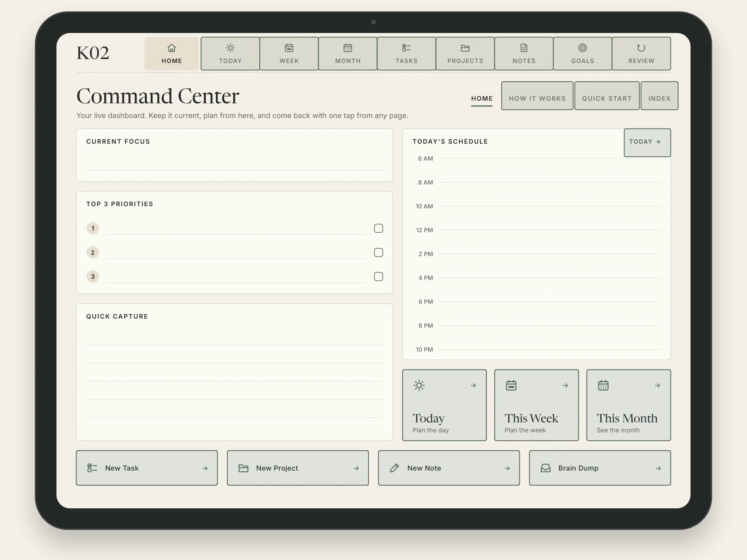Click the Month calendar grid icon in top navigation

pyautogui.click(x=348, y=48)
